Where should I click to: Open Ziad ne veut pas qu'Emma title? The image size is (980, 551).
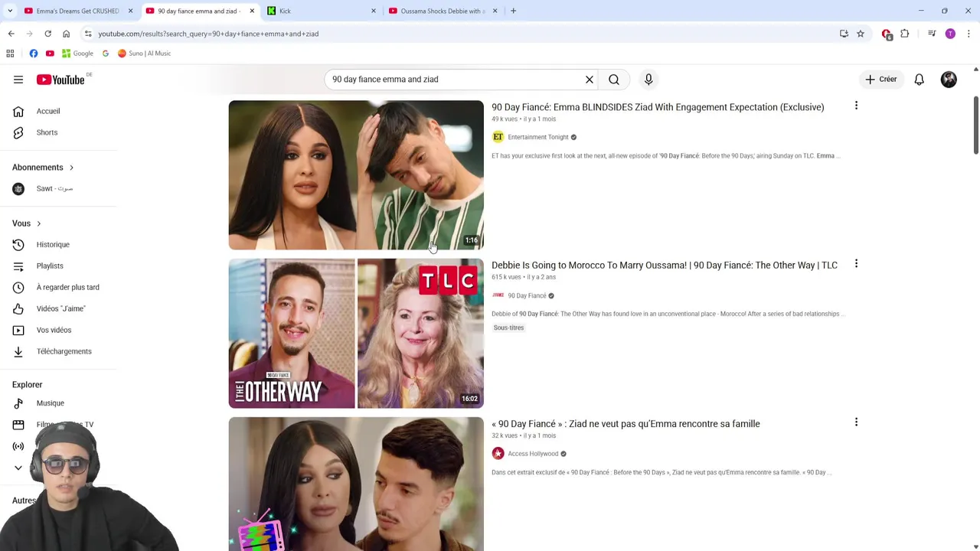(626, 424)
